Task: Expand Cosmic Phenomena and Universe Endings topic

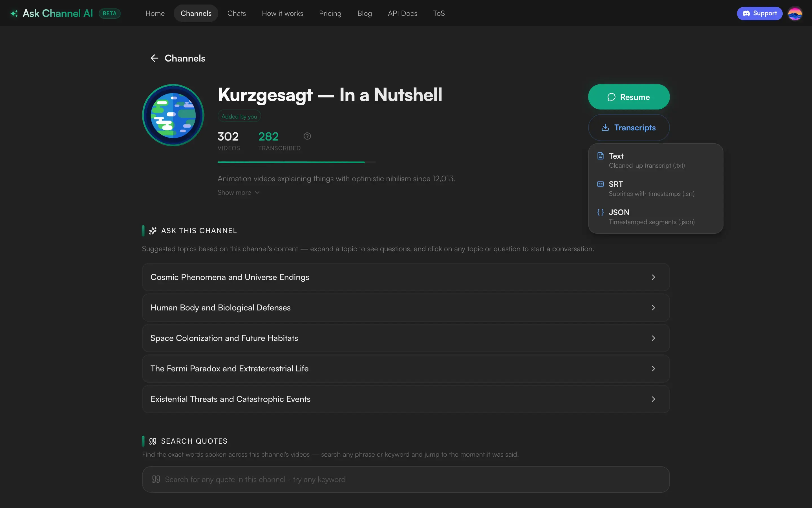Action: pos(406,277)
